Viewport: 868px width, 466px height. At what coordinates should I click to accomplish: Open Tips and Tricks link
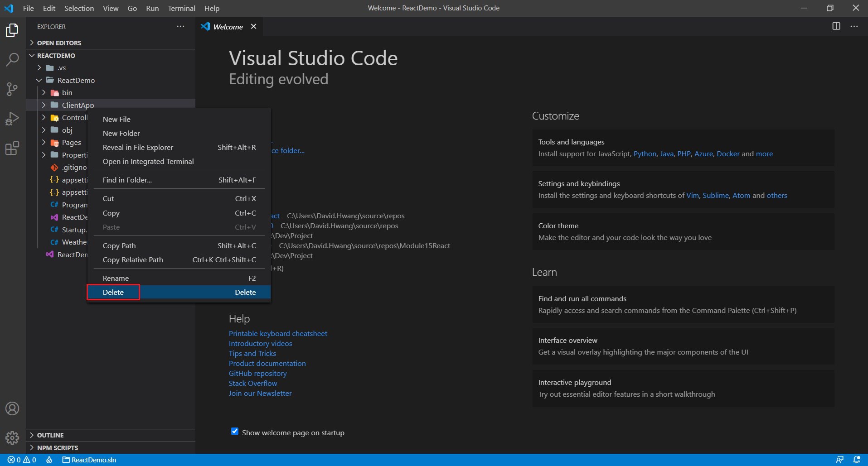tap(252, 353)
